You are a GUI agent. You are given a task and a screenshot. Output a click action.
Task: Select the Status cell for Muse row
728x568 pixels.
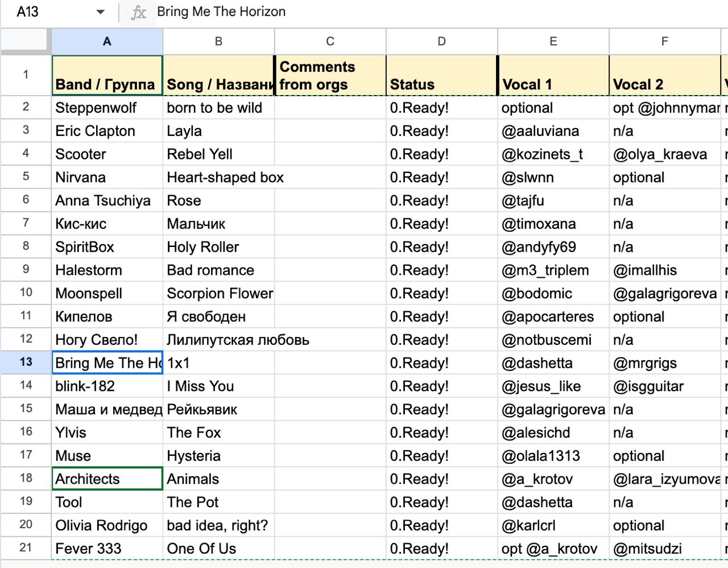(441, 456)
